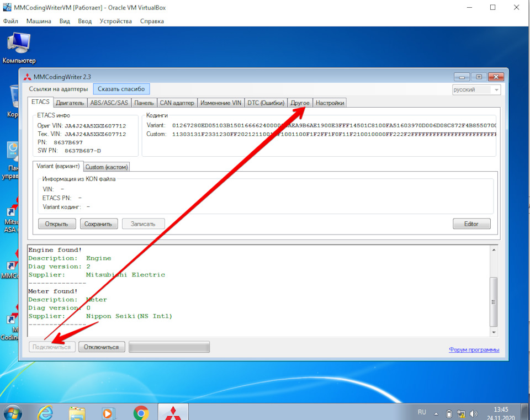Click the SW PN value 8637B687-D

[x=83, y=151]
